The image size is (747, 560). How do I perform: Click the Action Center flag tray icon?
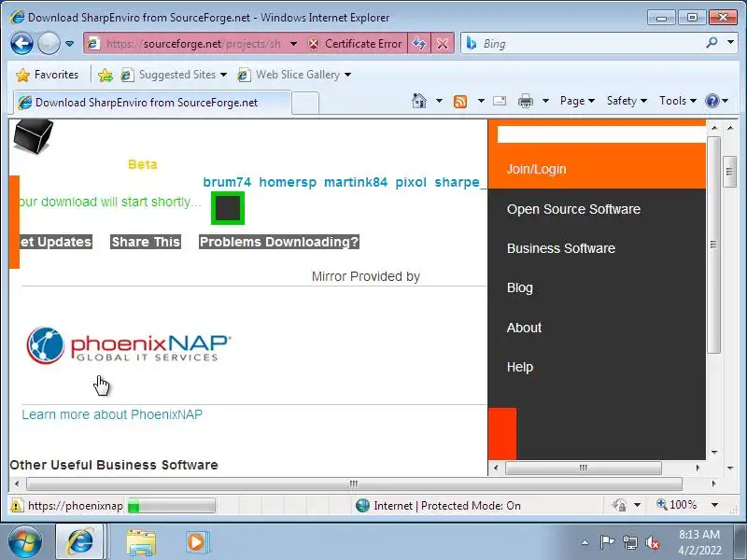click(x=607, y=542)
